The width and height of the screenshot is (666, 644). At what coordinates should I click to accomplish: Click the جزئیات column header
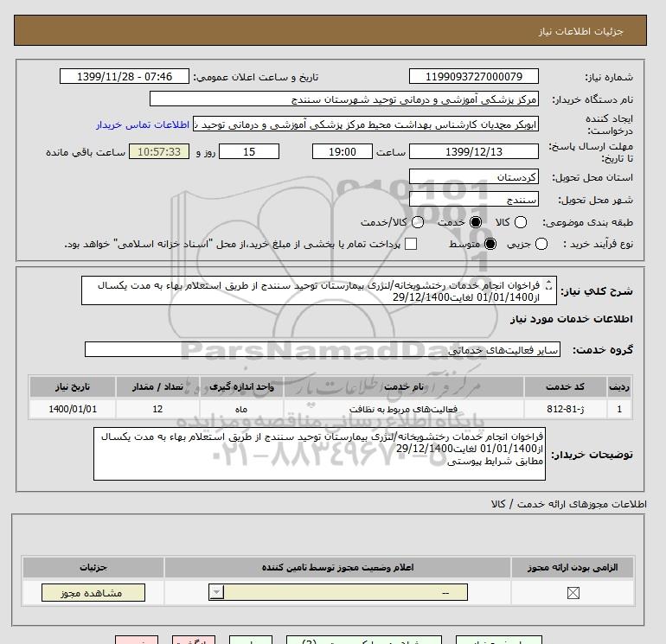[93, 567]
